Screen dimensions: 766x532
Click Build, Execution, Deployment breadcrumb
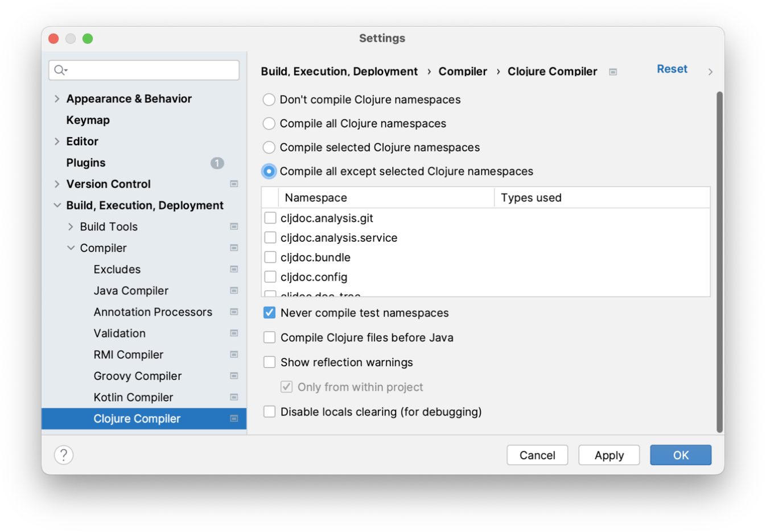click(339, 72)
